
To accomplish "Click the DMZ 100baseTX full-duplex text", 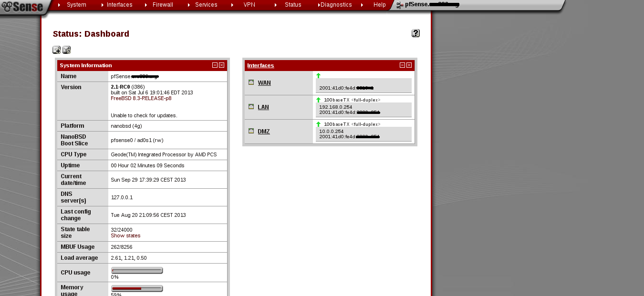I will (x=352, y=124).
